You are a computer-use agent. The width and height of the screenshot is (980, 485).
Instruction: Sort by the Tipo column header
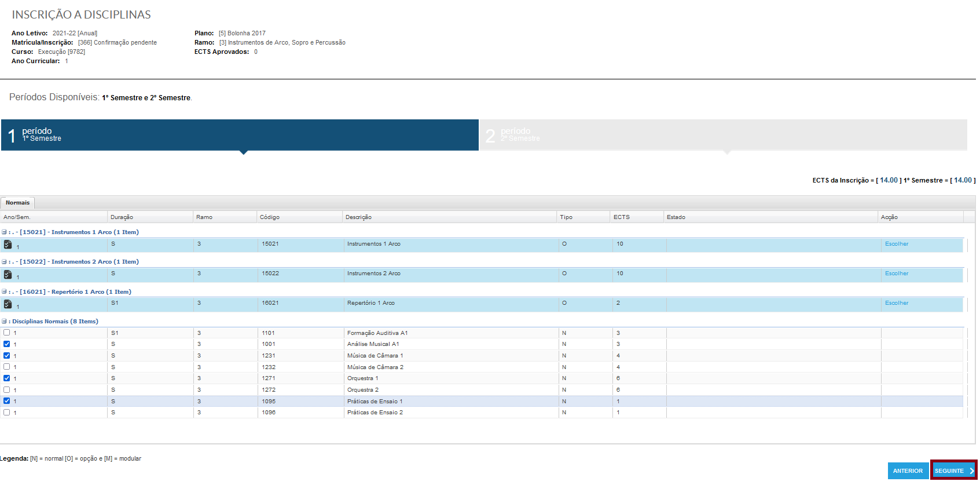pos(583,217)
